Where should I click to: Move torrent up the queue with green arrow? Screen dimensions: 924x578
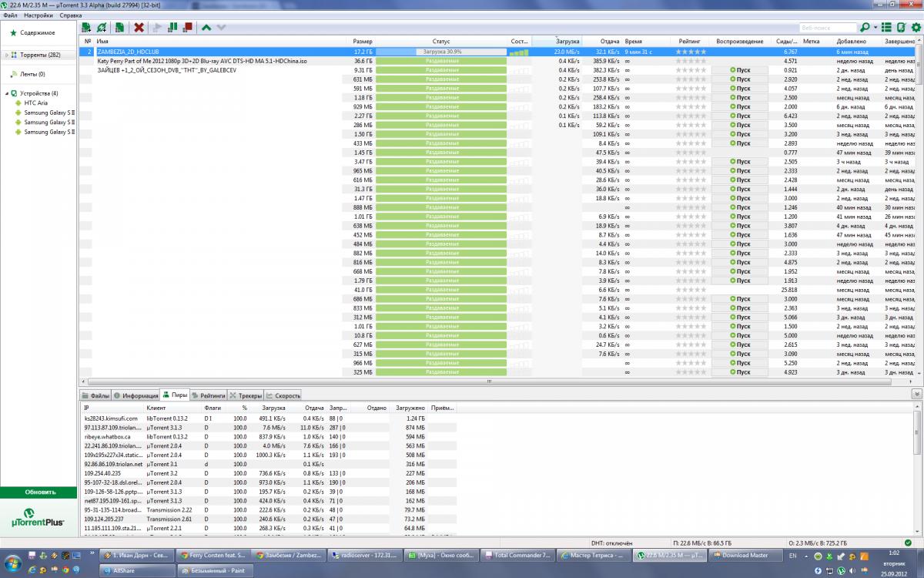pyautogui.click(x=206, y=28)
